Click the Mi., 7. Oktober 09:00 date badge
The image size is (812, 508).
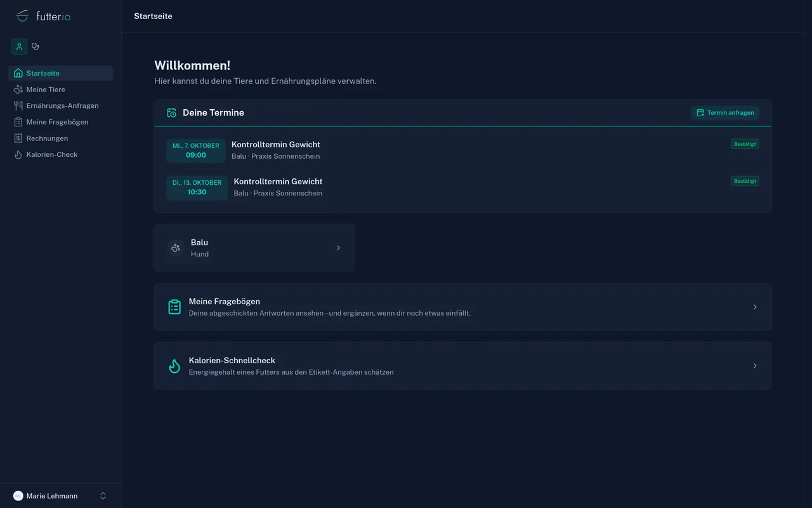click(196, 150)
